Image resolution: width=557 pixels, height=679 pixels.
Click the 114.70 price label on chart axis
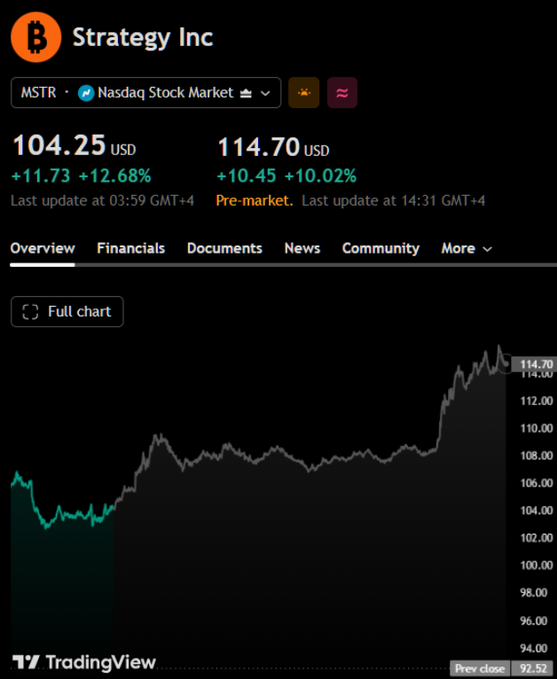[x=534, y=364]
